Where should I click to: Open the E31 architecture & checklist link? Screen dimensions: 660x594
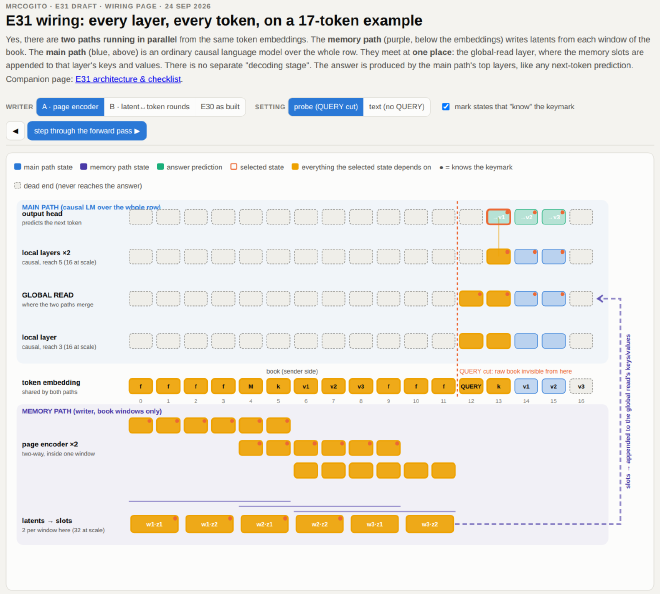click(x=128, y=79)
